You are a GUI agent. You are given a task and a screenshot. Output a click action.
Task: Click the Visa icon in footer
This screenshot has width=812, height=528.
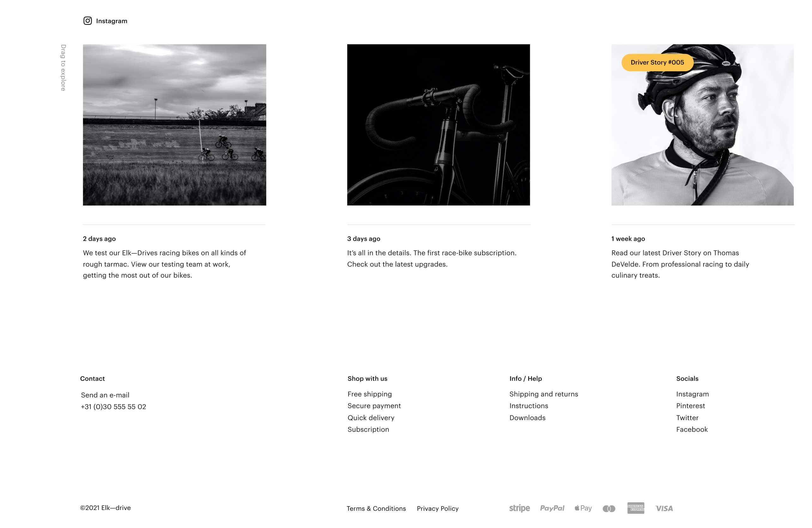coord(664,508)
